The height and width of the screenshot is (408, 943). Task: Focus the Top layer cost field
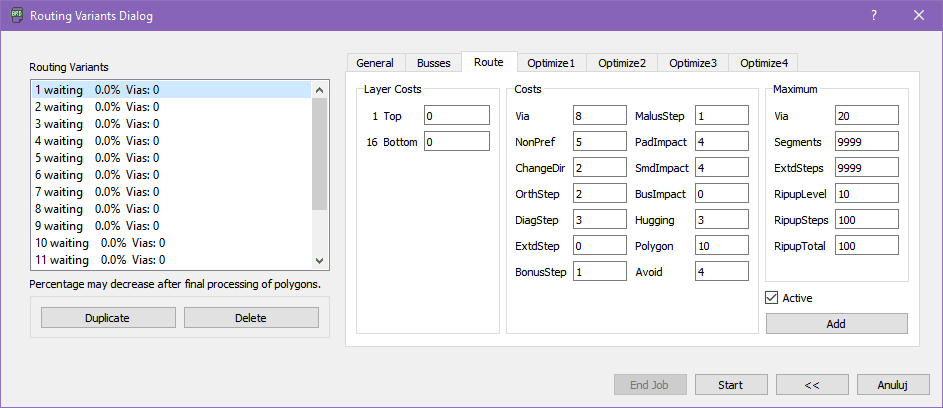click(456, 116)
